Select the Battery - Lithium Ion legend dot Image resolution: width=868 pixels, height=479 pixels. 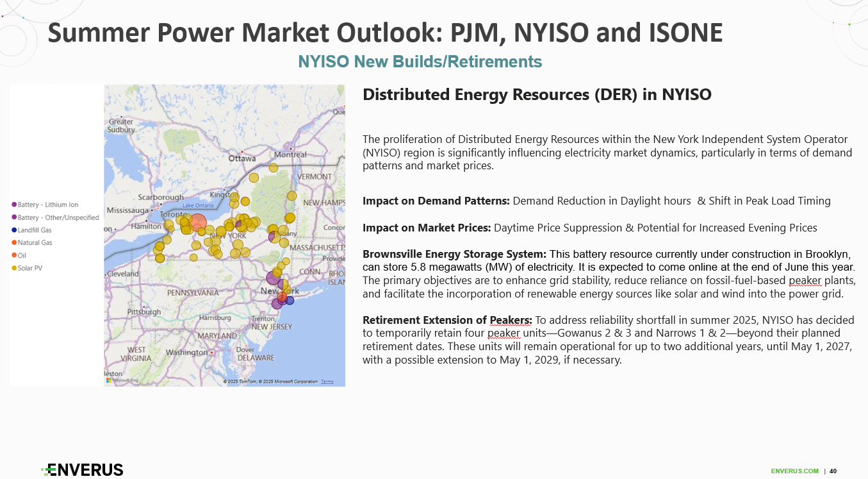coord(14,205)
